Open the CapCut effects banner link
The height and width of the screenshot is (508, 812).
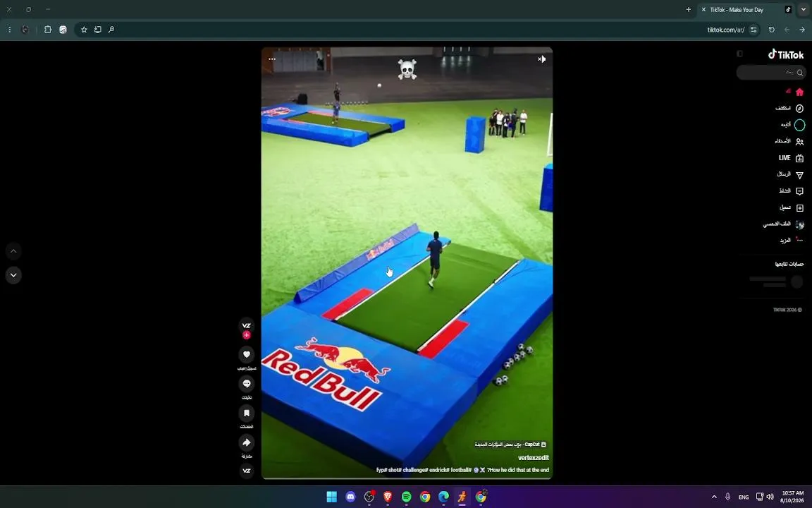pos(510,445)
